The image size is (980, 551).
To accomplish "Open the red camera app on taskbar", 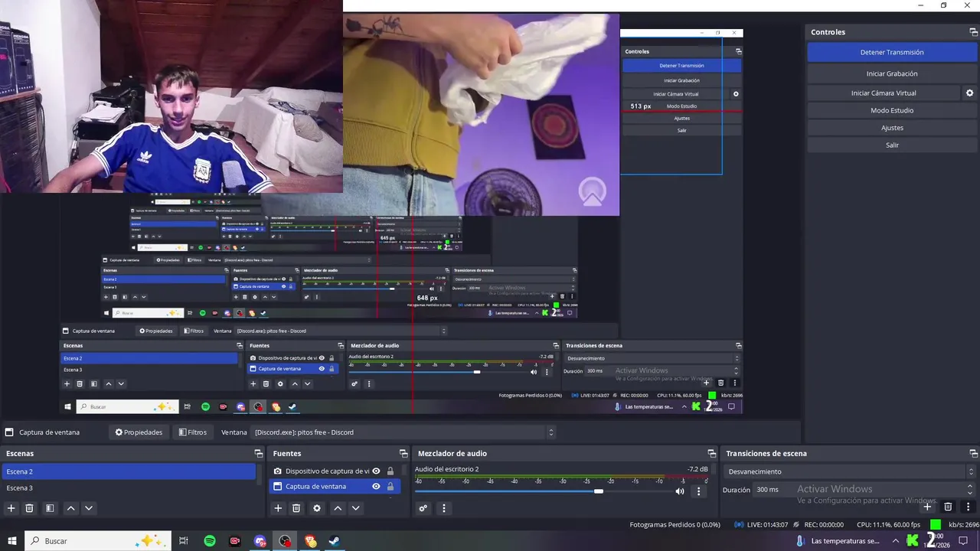I will pyautogui.click(x=235, y=541).
